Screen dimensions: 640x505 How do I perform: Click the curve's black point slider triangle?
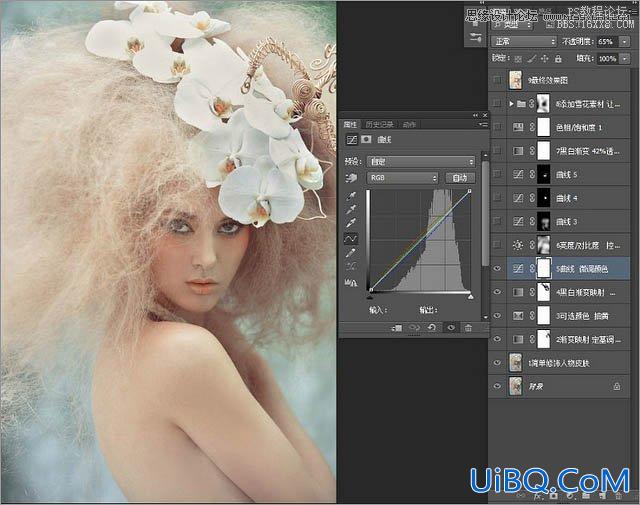(x=370, y=296)
